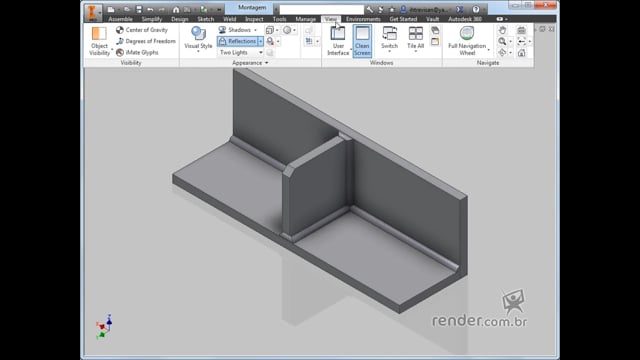Click the Save icon in the quick access toolbar

pyautogui.click(x=139, y=9)
